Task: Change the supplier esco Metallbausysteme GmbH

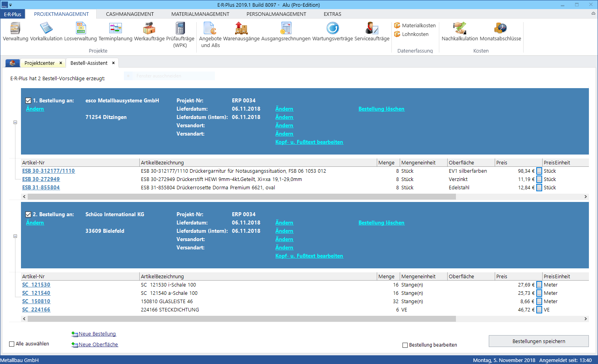Action: 35,109
